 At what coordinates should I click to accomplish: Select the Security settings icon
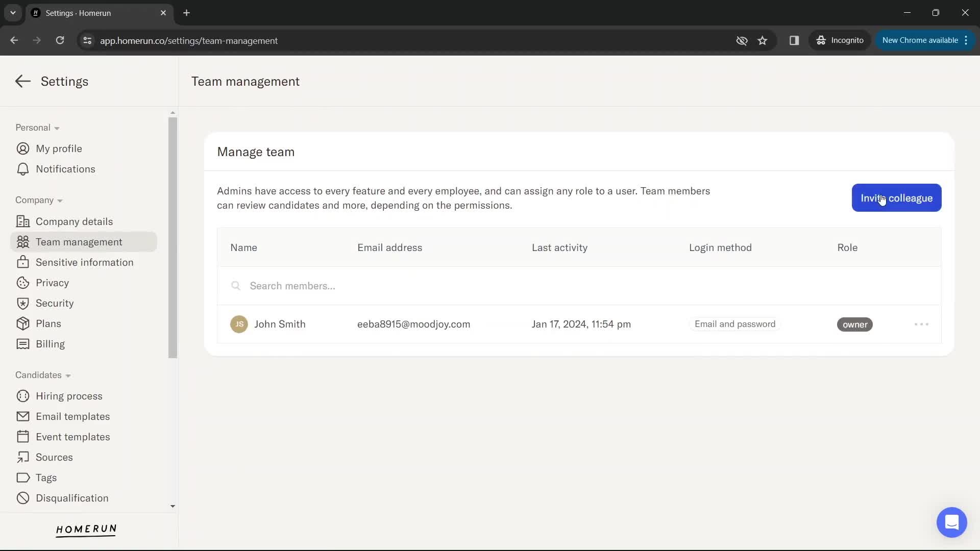tap(22, 303)
